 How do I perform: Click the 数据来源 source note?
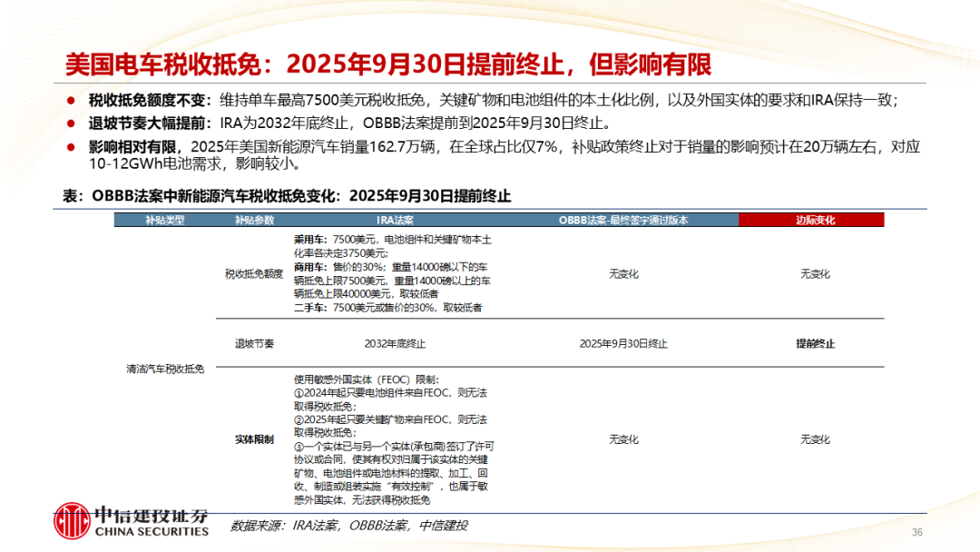point(348,526)
